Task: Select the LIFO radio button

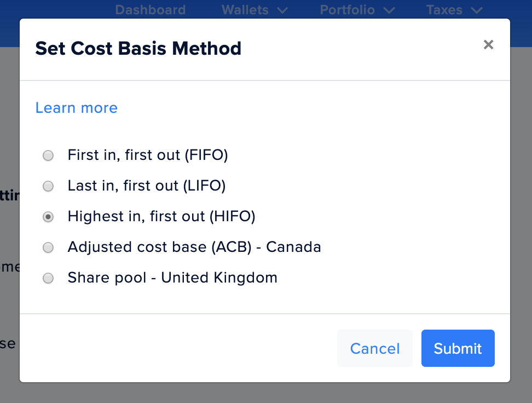Action: click(x=48, y=186)
